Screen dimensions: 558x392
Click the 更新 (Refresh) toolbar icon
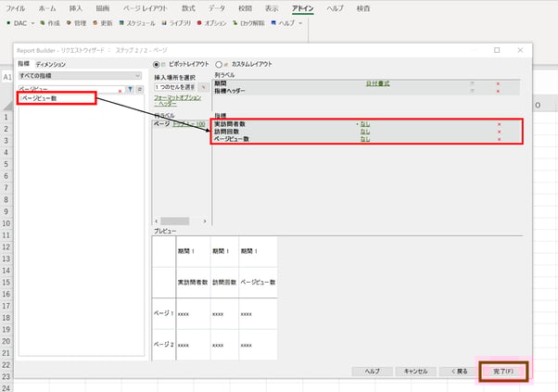click(103, 23)
